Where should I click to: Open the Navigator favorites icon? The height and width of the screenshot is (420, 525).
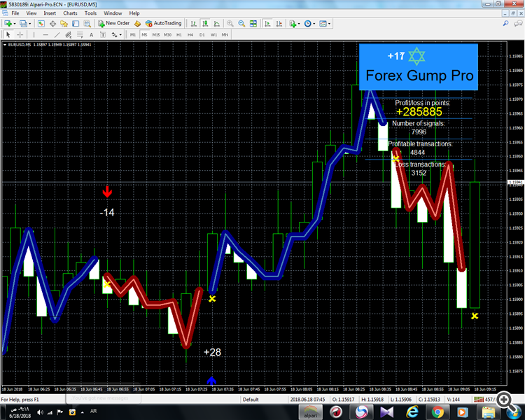pyautogui.click(x=64, y=23)
